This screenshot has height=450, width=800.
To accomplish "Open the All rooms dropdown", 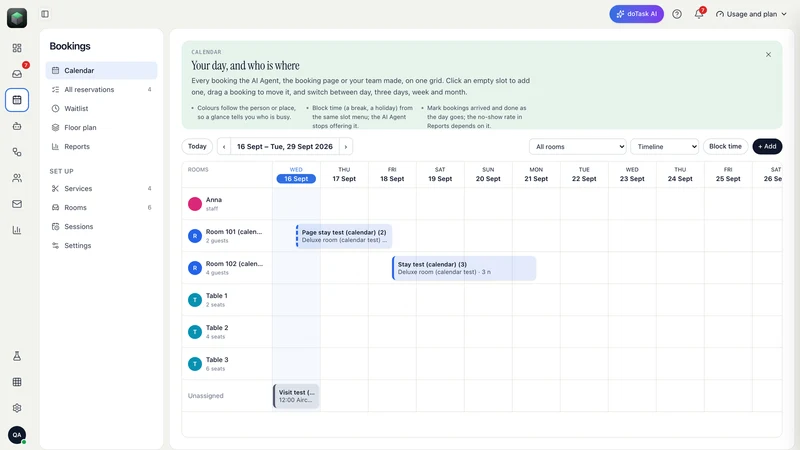I will pyautogui.click(x=578, y=146).
